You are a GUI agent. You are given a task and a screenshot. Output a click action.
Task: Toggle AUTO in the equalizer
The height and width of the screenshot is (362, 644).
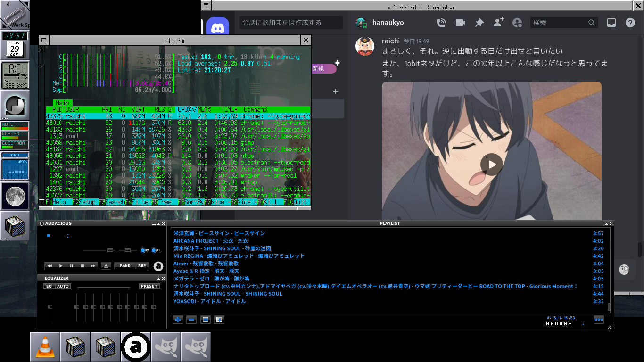point(63,286)
